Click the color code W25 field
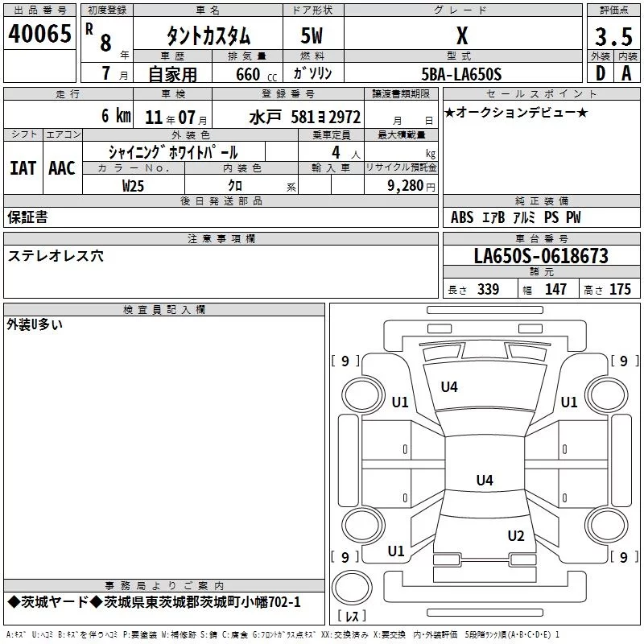 pyautogui.click(x=134, y=185)
